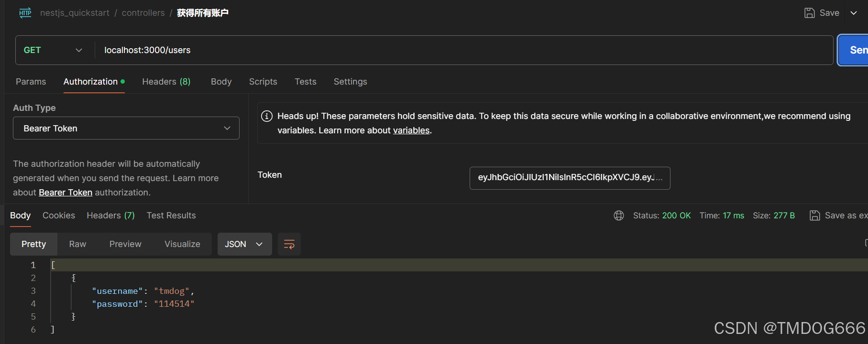This screenshot has width=868, height=344.
Task: Click the URL field localhost:3000/users
Action: pyautogui.click(x=464, y=50)
